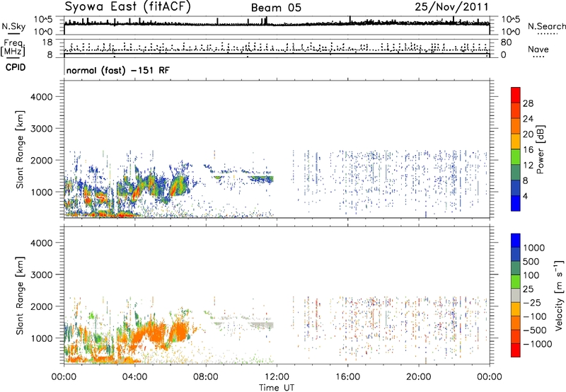The image size is (566, 392).
Task: Pick the gray segment of the velocity colorbar
Action: pos(516,296)
